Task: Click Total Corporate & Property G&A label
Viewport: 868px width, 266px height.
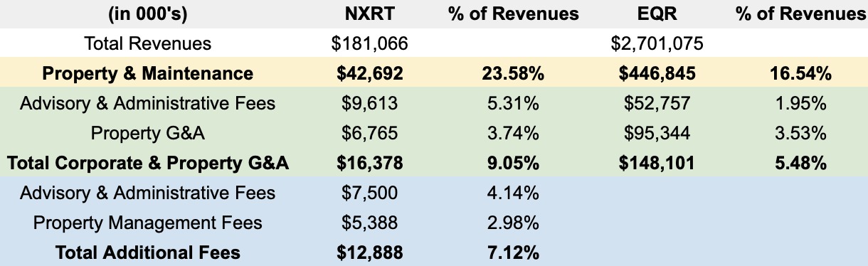Action: click(147, 163)
